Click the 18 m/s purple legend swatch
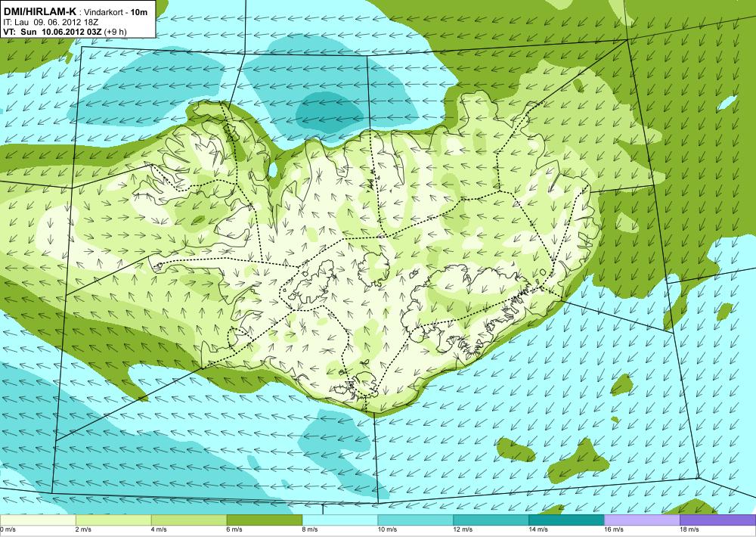Image resolution: width=756 pixels, height=537 pixels. 718,520
